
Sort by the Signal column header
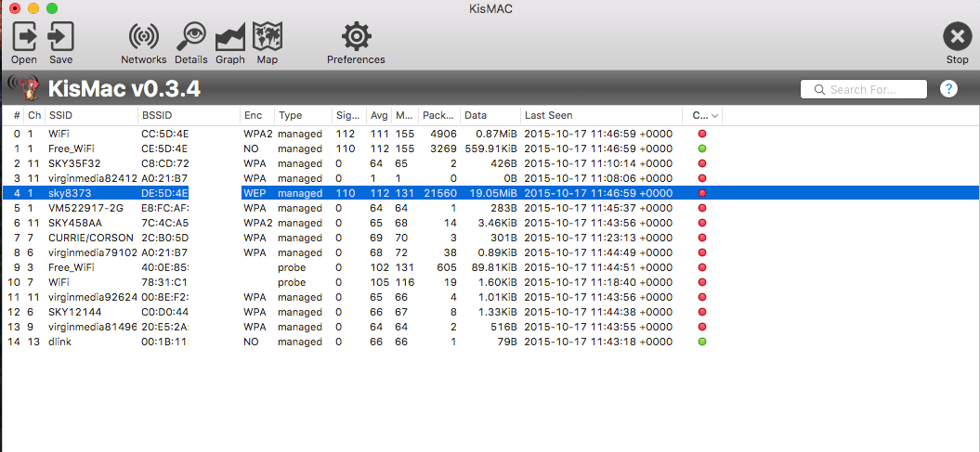(x=348, y=115)
